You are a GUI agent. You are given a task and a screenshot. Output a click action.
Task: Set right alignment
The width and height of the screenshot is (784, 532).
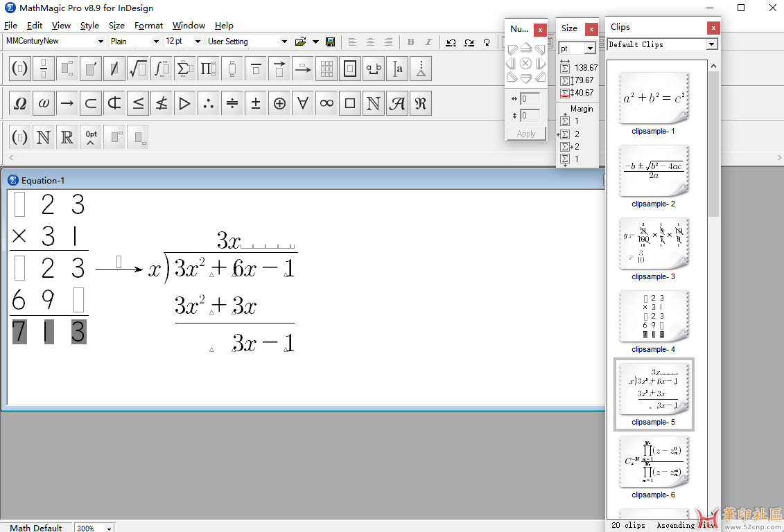(388, 42)
